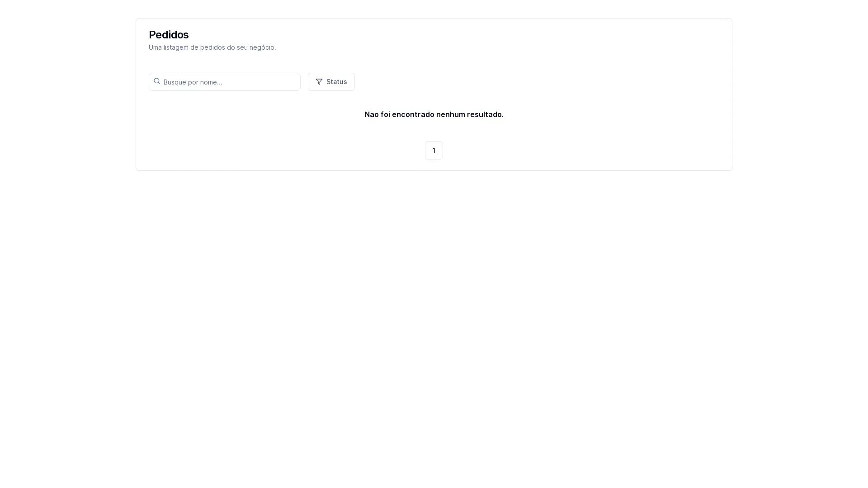Click the number 1 pagination box
Viewport: 868px width, 488px height.
pyautogui.click(x=434, y=150)
